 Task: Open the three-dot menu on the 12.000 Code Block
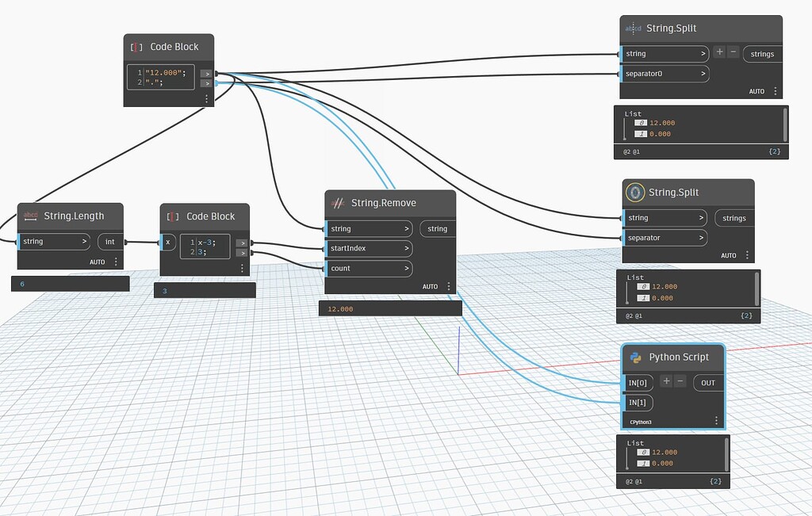click(x=206, y=98)
